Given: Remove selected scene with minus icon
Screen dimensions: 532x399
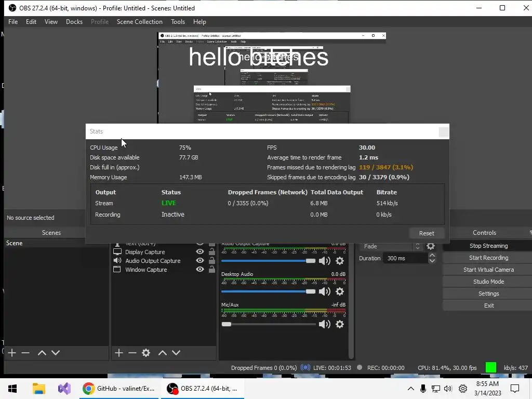Looking at the screenshot, I should (25, 353).
